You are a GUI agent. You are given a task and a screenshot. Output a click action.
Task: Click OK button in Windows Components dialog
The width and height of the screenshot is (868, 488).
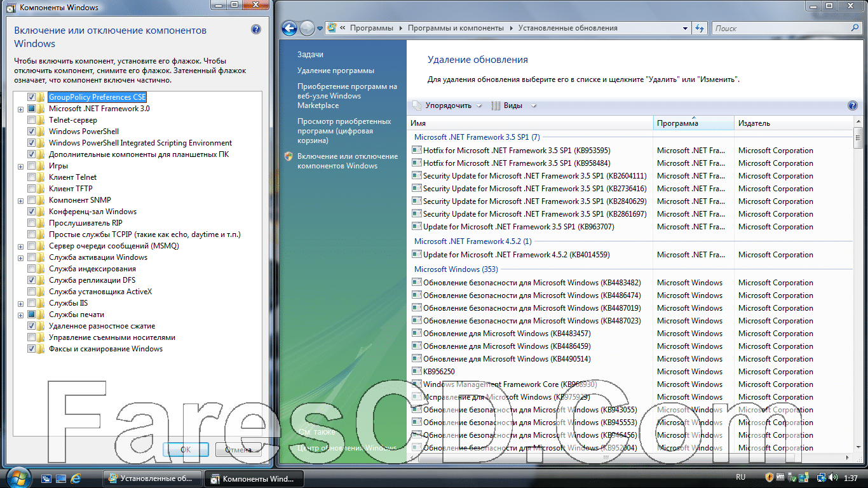tap(186, 449)
